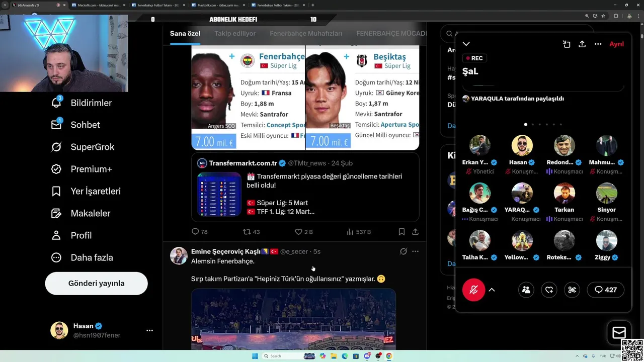This screenshot has width=644, height=362.
Task: Open more options on Emine's post
Action: (x=415, y=251)
